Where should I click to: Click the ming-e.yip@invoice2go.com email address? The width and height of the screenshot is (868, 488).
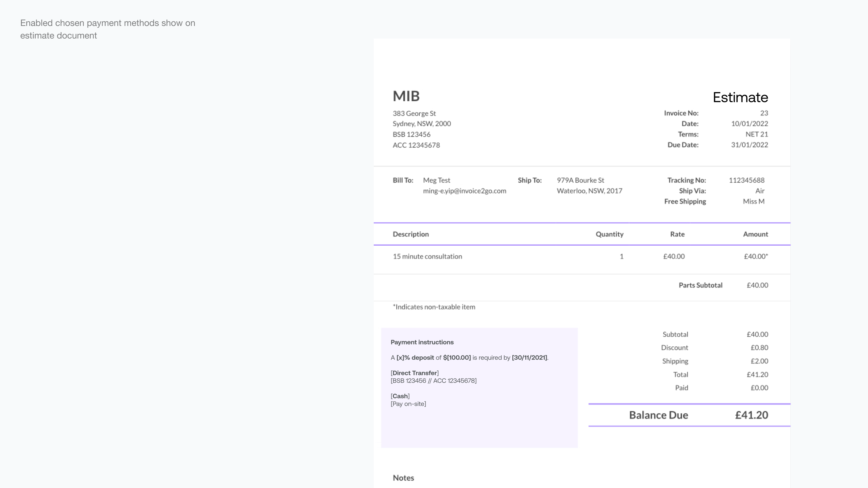[464, 191]
